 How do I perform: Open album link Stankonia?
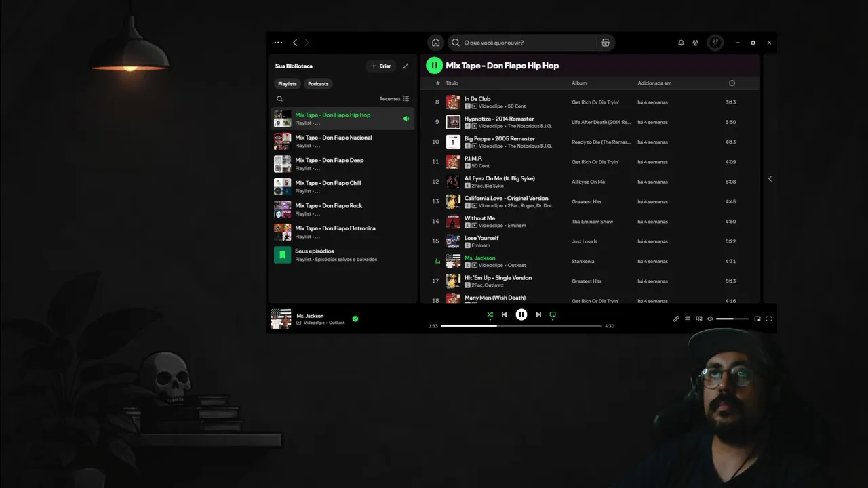tap(583, 261)
